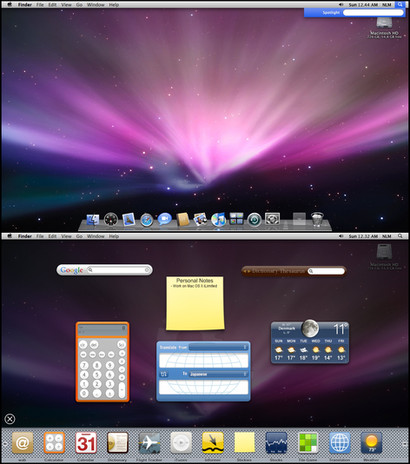Open iChat in the Dock
The image size is (410, 464).
pos(164,219)
